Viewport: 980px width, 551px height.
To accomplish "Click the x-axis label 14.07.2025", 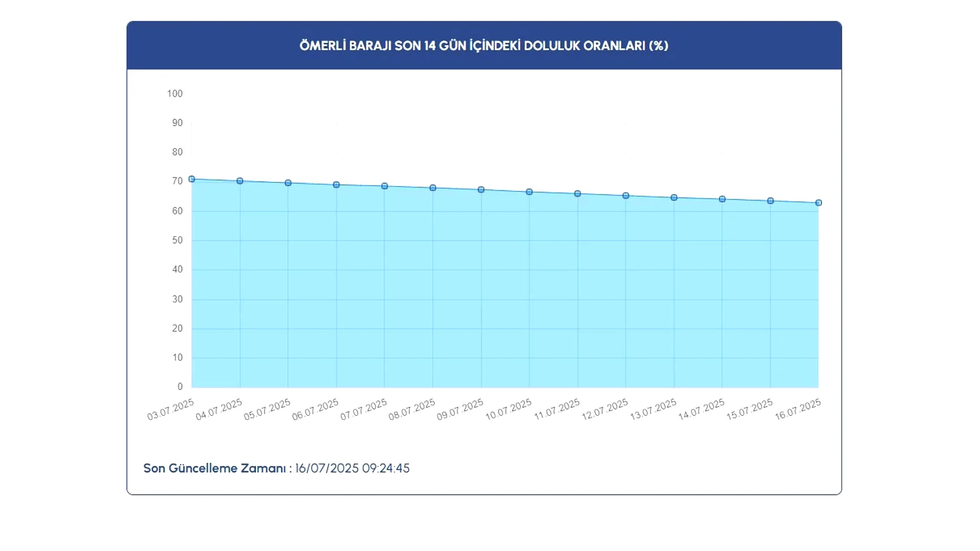I will [701, 410].
